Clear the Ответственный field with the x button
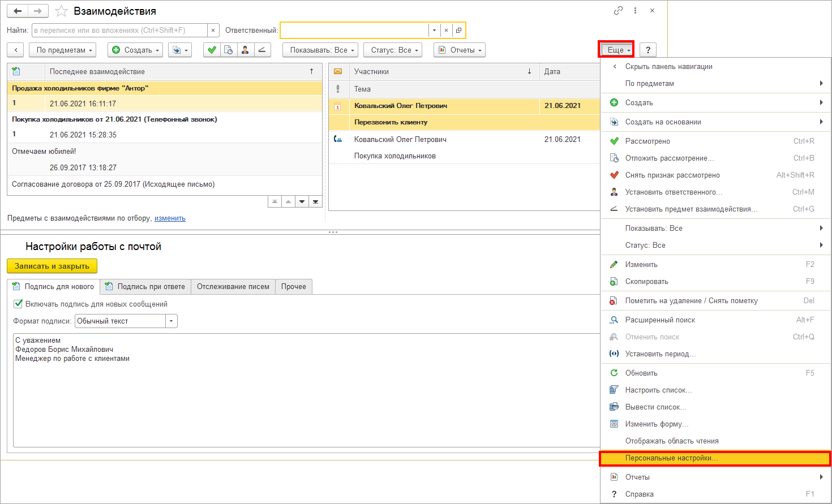The image size is (832, 504). [x=446, y=31]
